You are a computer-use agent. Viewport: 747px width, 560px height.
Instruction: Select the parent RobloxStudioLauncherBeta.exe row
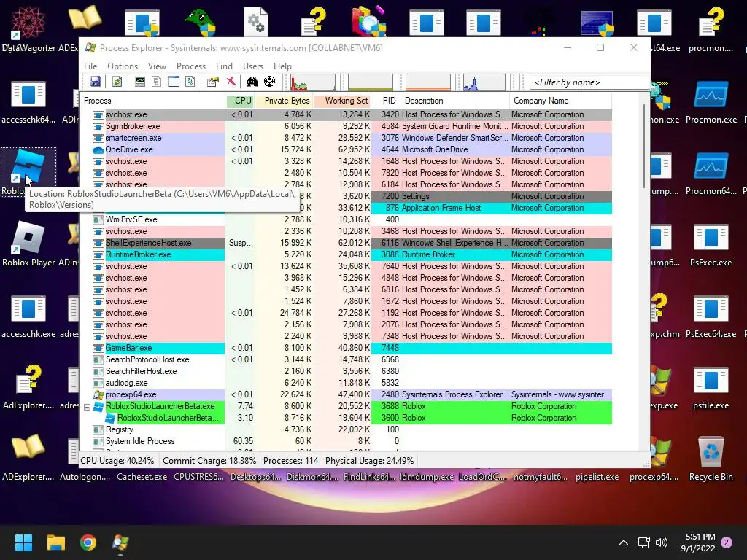pos(346,406)
